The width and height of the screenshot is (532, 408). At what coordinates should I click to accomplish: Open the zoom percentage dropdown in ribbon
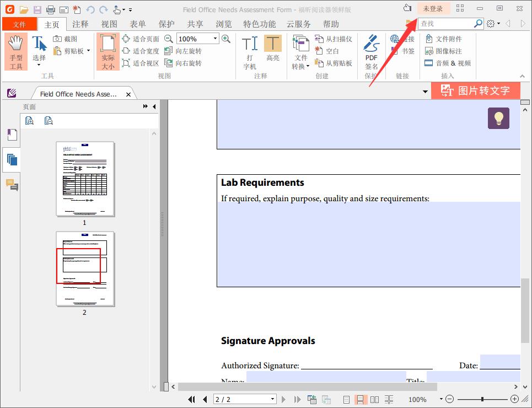coord(215,39)
